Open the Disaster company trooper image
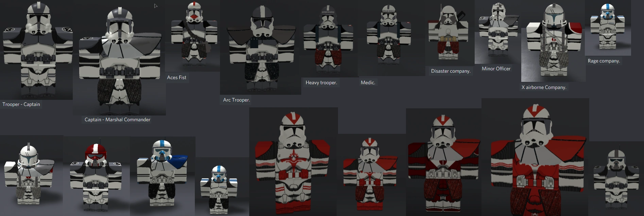The width and height of the screenshot is (644, 216). [450, 33]
